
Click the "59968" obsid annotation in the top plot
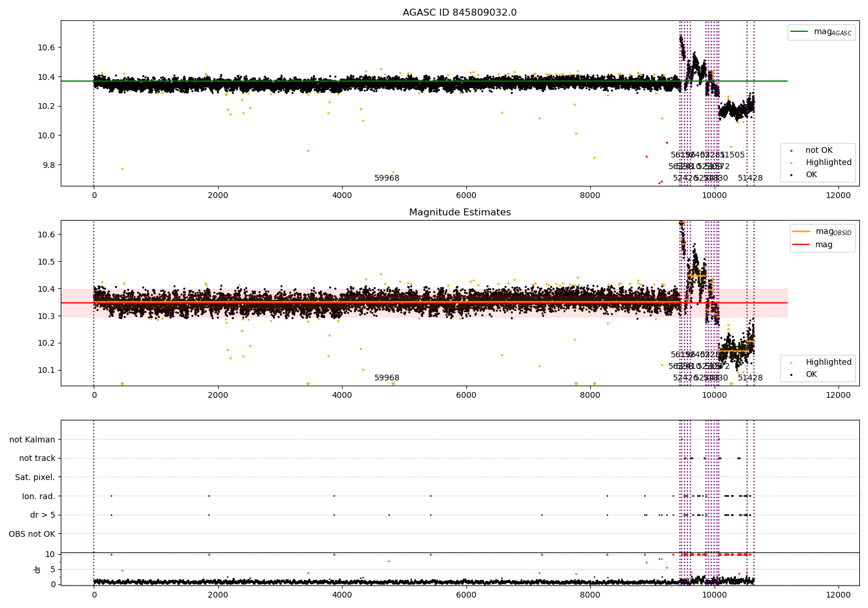(x=387, y=178)
